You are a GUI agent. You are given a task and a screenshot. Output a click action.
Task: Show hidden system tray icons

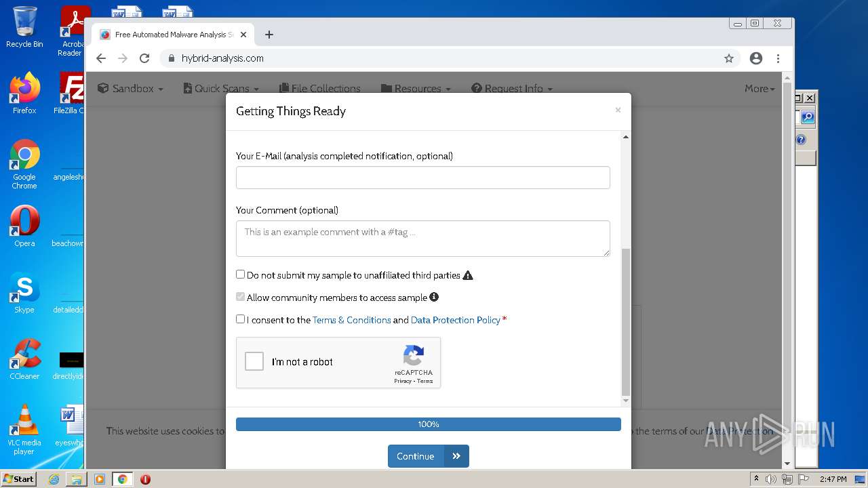757,479
